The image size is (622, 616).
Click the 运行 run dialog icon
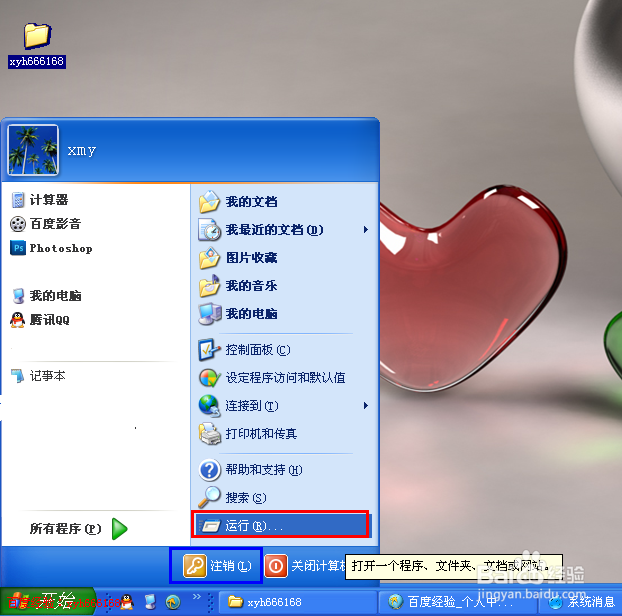(210, 526)
